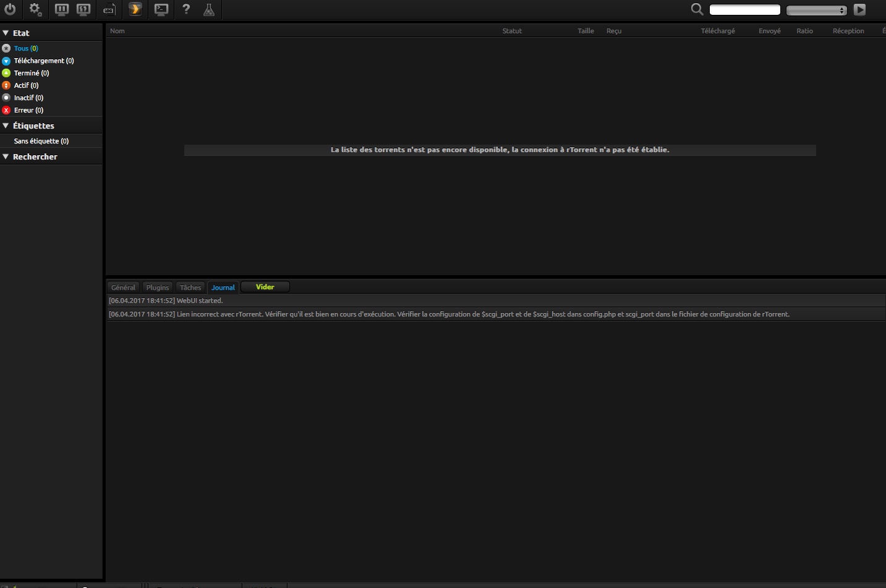Click the orange Plex chevron icon
The width and height of the screenshot is (886, 588).
coord(135,9)
